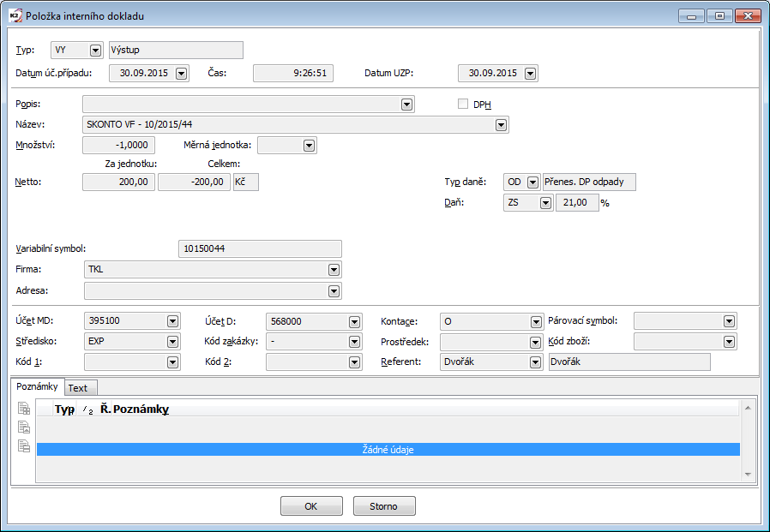
Task: Open the Referent dropdown showing Dvořák
Action: (x=536, y=362)
